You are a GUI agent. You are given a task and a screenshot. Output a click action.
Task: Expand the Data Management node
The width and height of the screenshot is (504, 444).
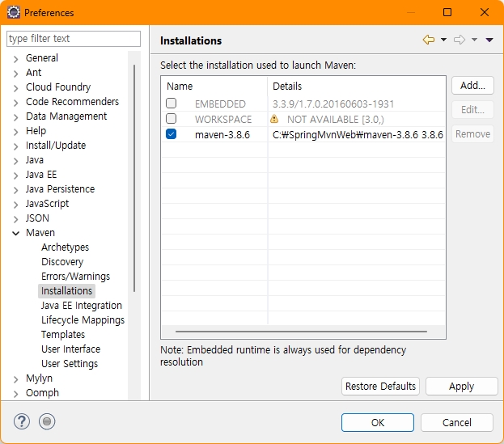coord(15,117)
